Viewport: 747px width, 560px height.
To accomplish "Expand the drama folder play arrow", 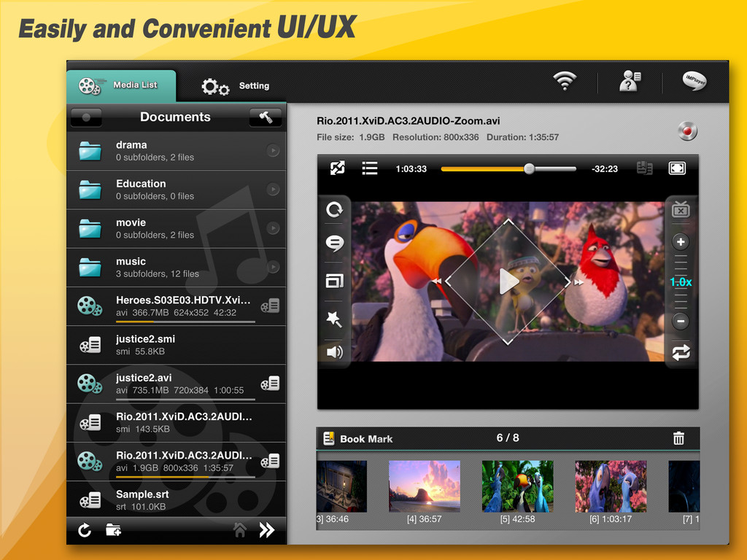I will pyautogui.click(x=273, y=150).
